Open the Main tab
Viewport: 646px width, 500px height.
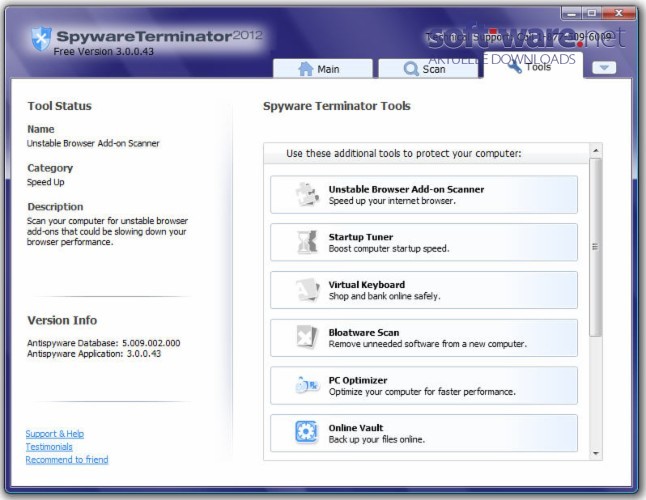[x=323, y=68]
